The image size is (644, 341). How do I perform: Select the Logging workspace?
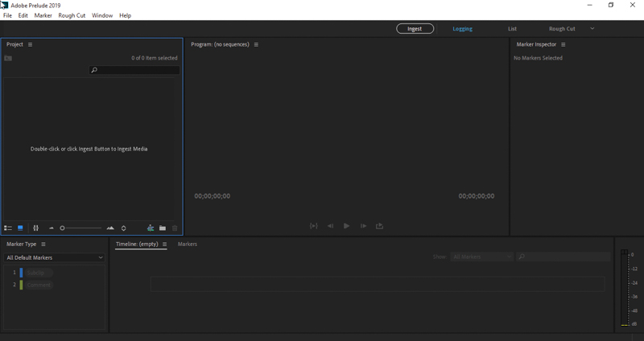462,29
